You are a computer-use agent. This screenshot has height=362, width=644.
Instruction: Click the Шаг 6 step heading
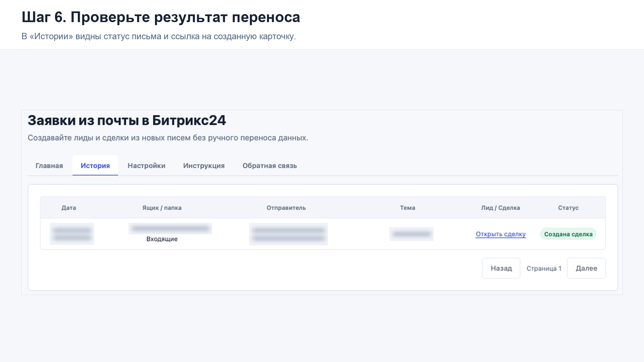pos(161,17)
